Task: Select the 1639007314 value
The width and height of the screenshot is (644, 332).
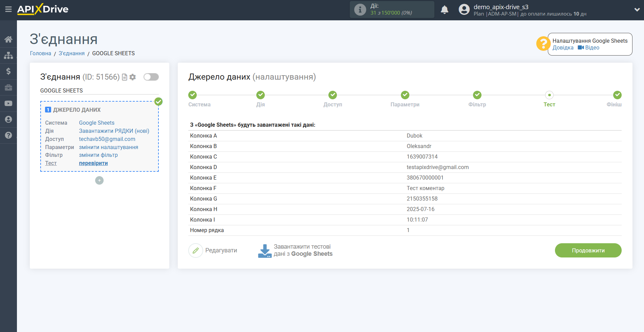Action: pos(422,157)
